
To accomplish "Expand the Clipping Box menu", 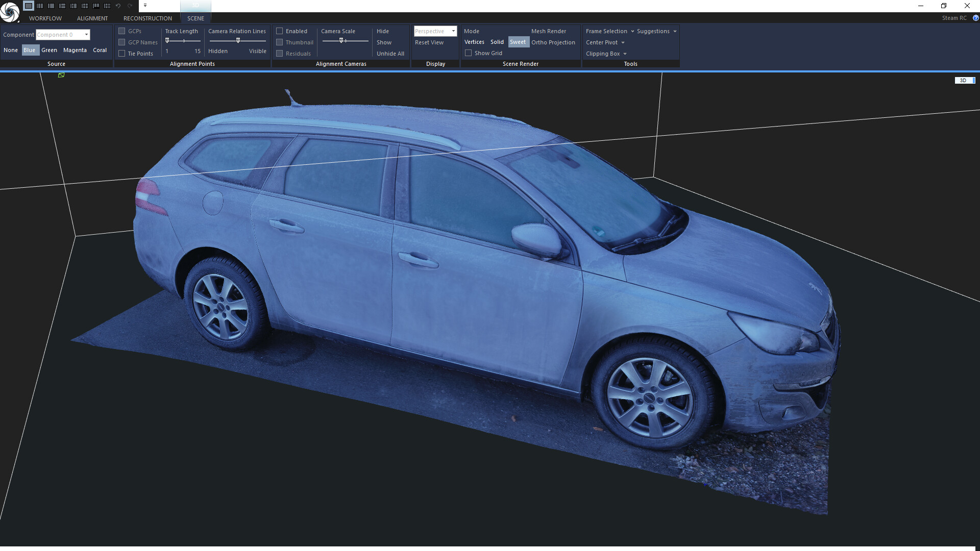I will (606, 54).
